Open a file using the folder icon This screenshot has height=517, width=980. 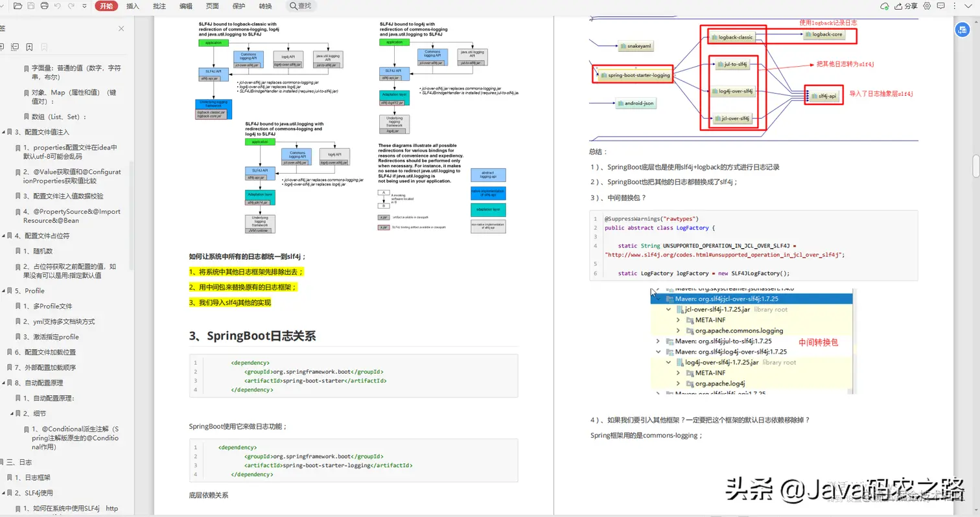[x=18, y=6]
